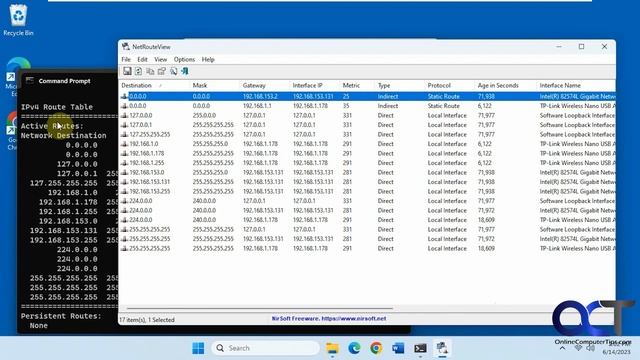Open the File menu in NetRouteView

[126, 60]
